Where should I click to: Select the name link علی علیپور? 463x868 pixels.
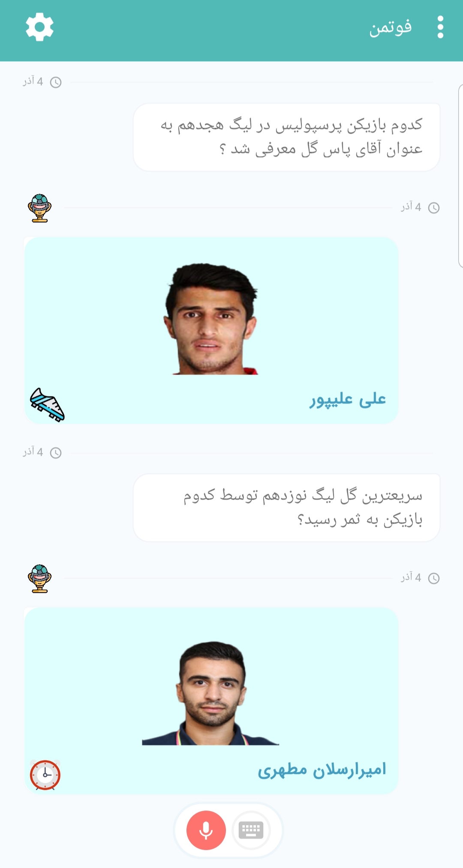point(348,400)
